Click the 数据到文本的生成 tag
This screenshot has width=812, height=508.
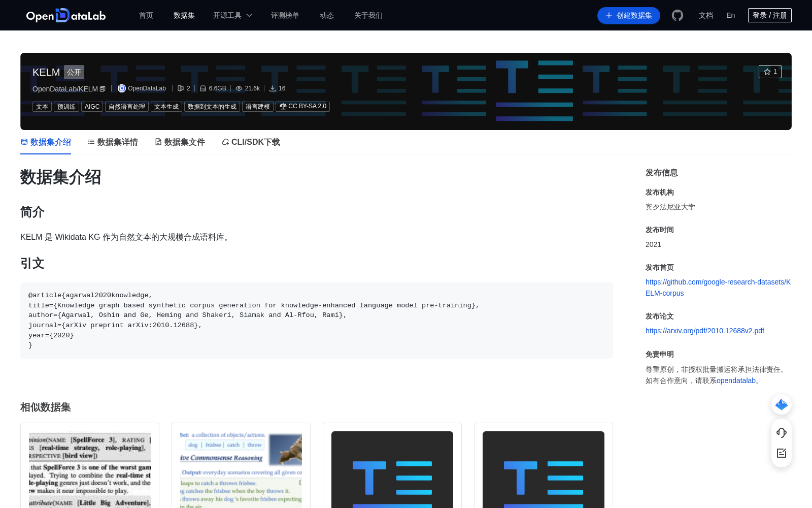212,107
